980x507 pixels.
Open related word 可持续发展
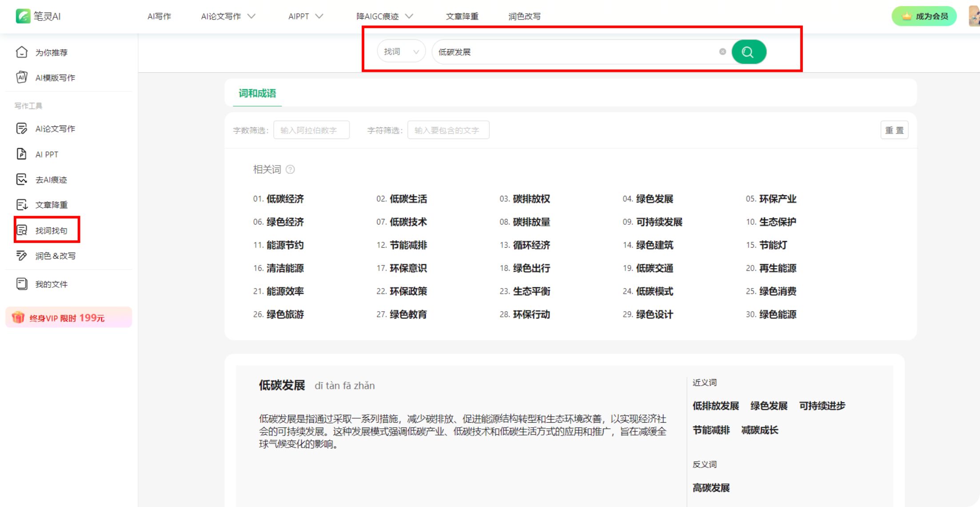tap(659, 222)
